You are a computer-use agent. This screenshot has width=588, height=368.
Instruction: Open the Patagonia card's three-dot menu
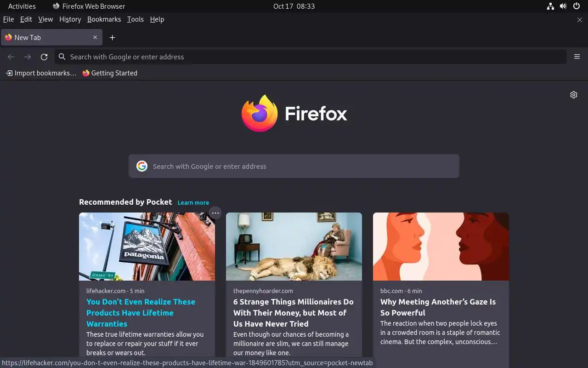215,213
